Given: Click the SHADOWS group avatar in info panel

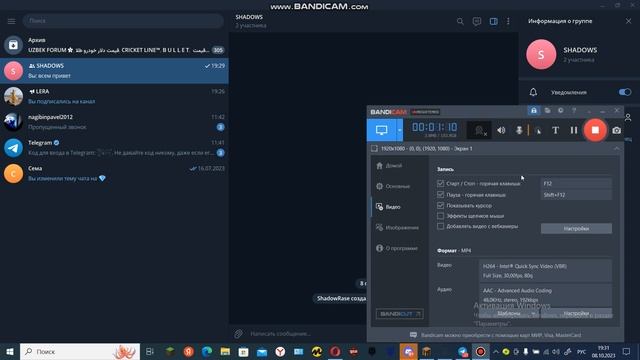Looking at the screenshot, I should coord(541,54).
